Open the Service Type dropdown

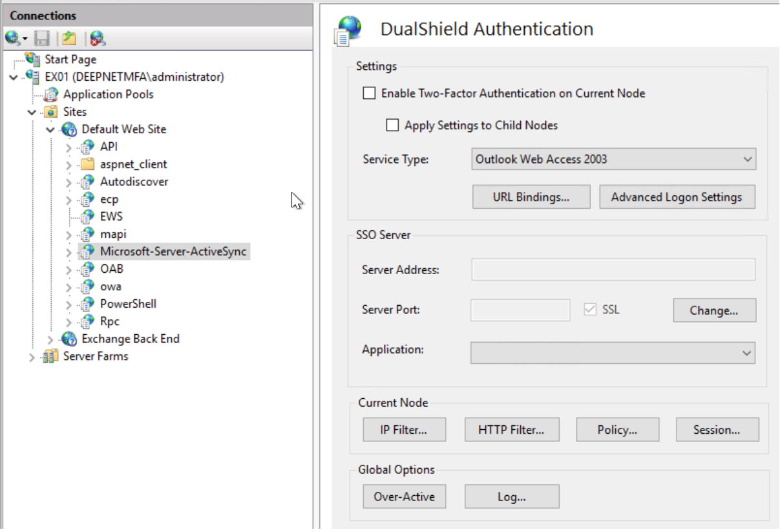coord(613,159)
